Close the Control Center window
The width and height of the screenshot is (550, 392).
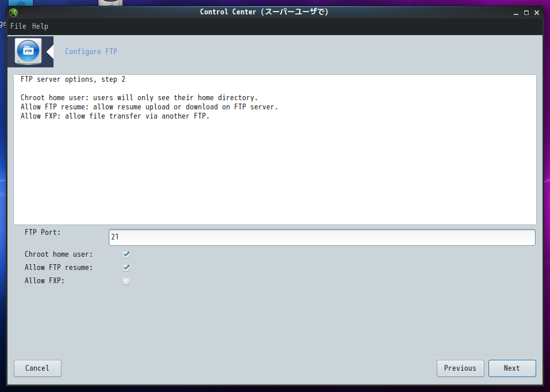(537, 13)
